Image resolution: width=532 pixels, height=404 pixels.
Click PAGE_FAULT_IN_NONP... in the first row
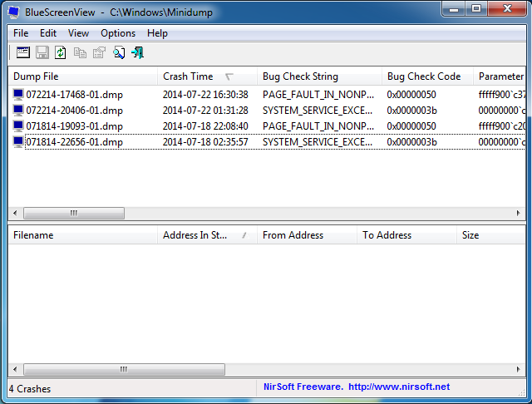318,95
